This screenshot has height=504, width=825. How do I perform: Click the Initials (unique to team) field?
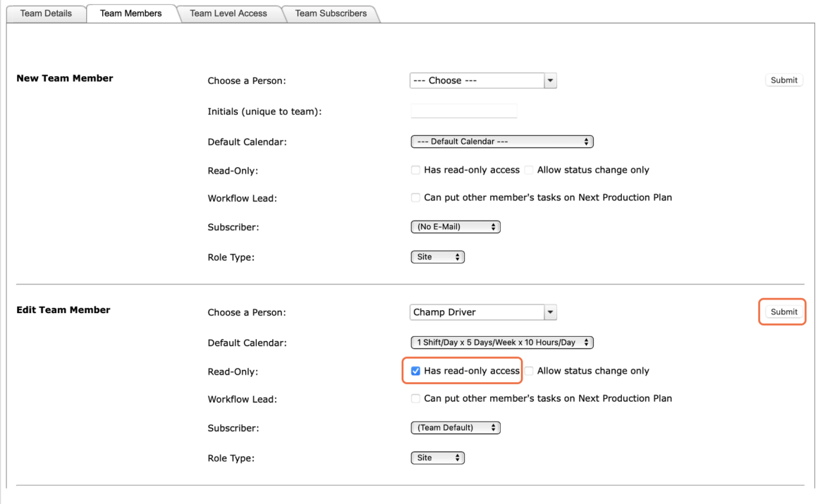click(x=463, y=111)
